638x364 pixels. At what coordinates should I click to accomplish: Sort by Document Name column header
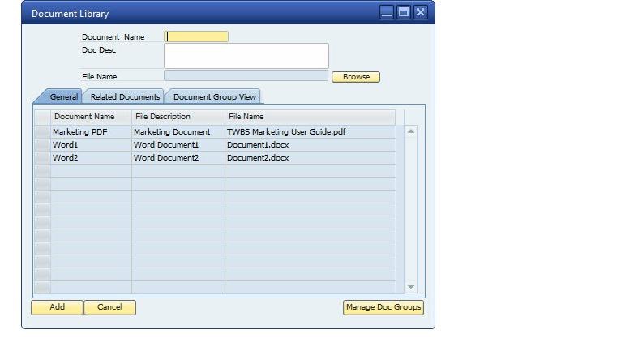[91, 117]
